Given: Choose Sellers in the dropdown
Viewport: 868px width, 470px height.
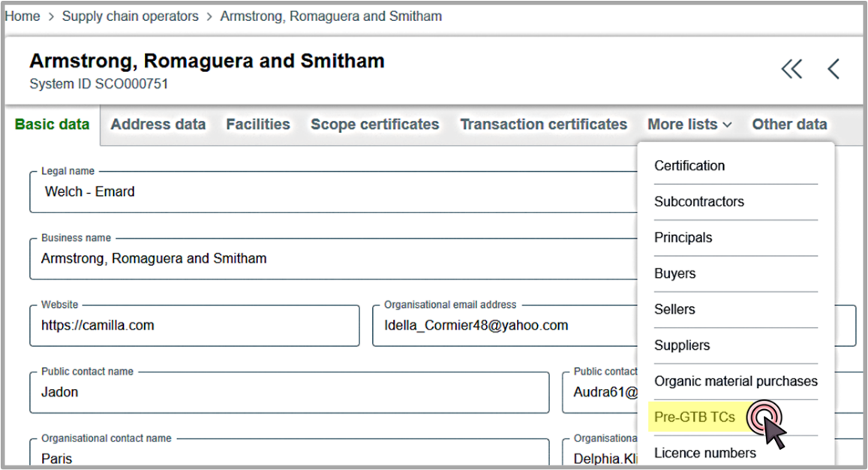Looking at the screenshot, I should pos(673,309).
